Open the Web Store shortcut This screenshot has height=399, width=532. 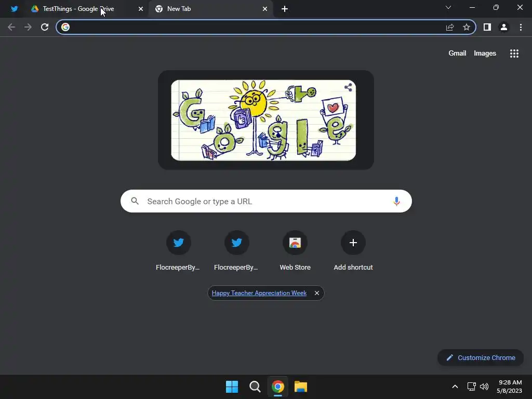coord(295,250)
